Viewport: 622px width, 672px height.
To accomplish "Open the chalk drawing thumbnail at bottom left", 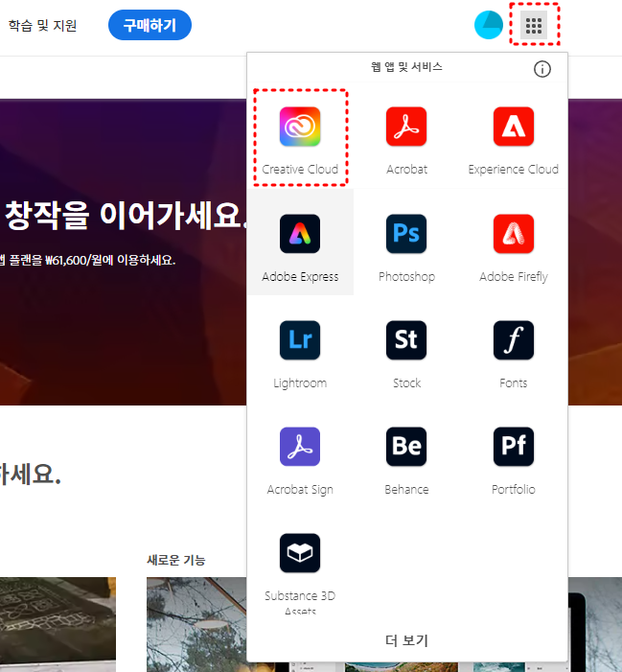I will tap(58, 624).
